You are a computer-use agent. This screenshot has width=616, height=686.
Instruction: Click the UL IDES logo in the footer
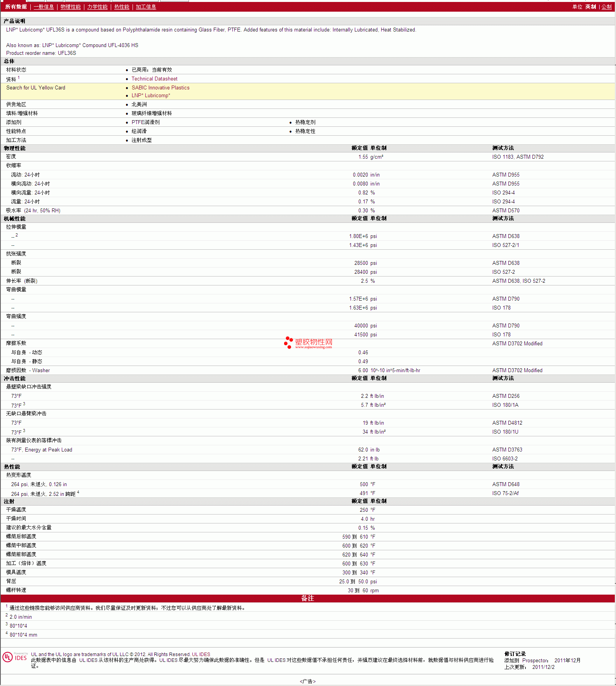15,657
